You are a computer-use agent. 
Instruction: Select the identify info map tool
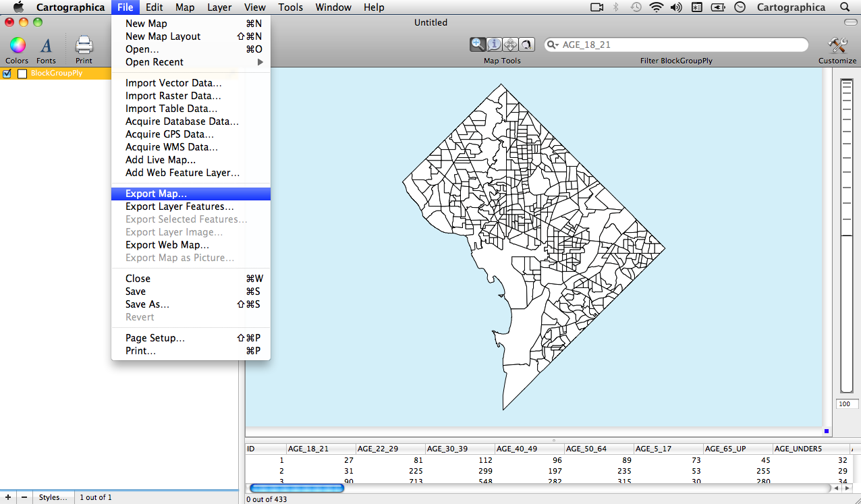pyautogui.click(x=494, y=45)
